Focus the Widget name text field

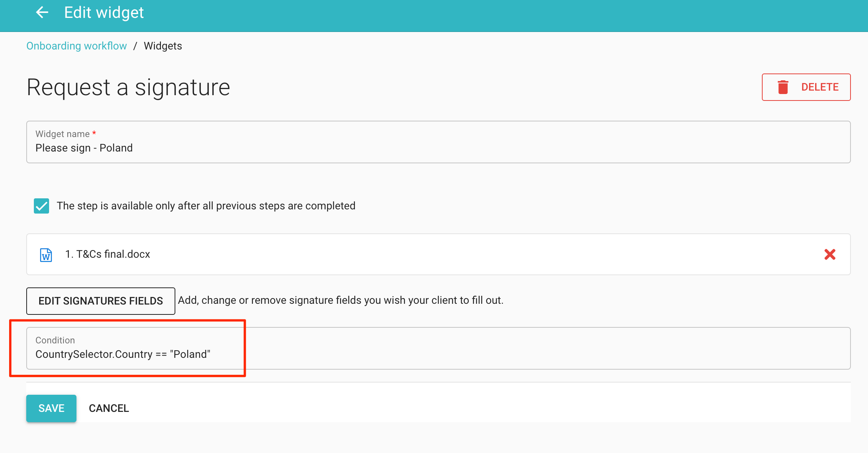[x=437, y=148]
